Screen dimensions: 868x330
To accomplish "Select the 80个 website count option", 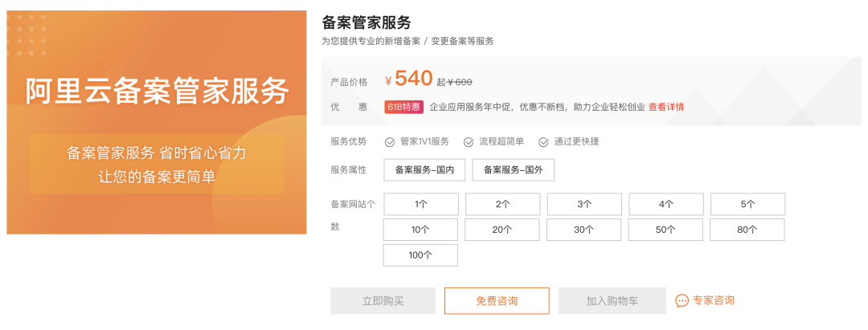I will 747,230.
